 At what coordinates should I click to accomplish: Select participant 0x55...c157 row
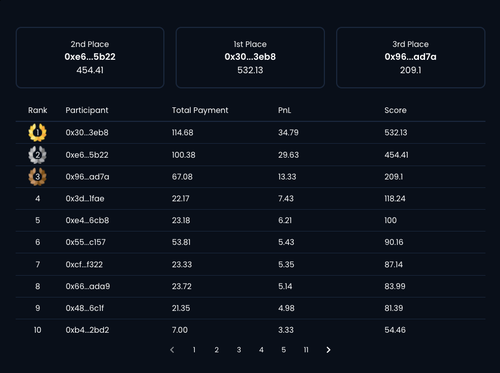click(250, 242)
